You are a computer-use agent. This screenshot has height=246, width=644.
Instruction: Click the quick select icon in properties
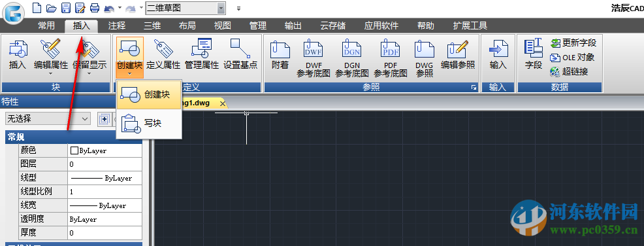[x=105, y=119]
